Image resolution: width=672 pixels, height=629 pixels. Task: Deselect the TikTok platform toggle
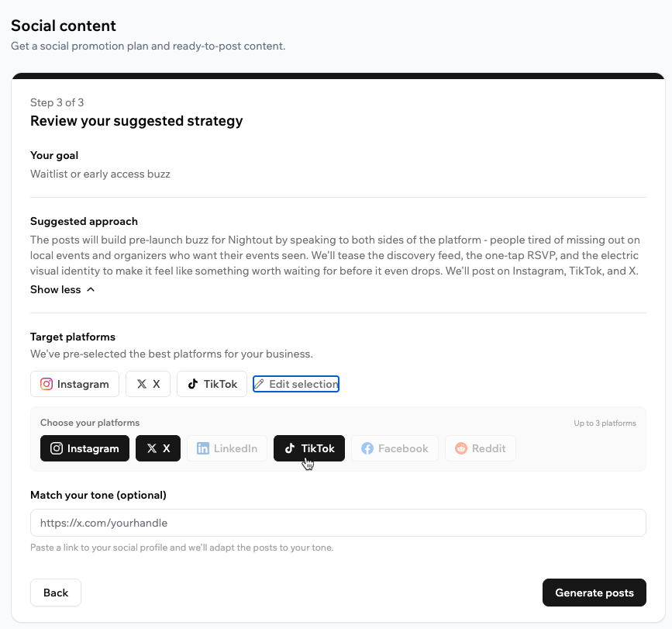point(308,448)
